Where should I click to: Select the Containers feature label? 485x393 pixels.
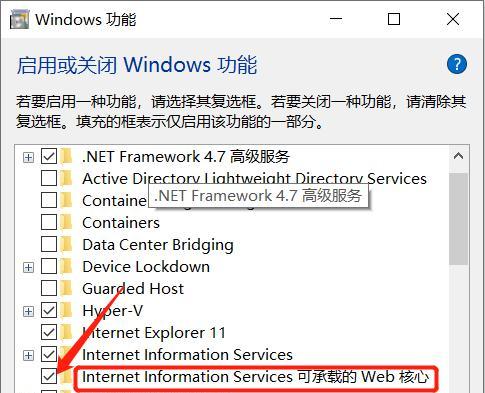(x=121, y=223)
